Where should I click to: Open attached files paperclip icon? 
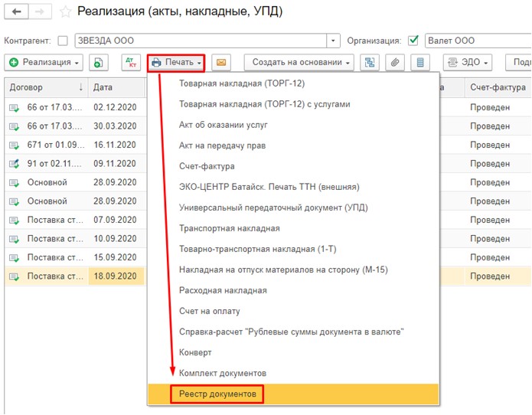395,63
